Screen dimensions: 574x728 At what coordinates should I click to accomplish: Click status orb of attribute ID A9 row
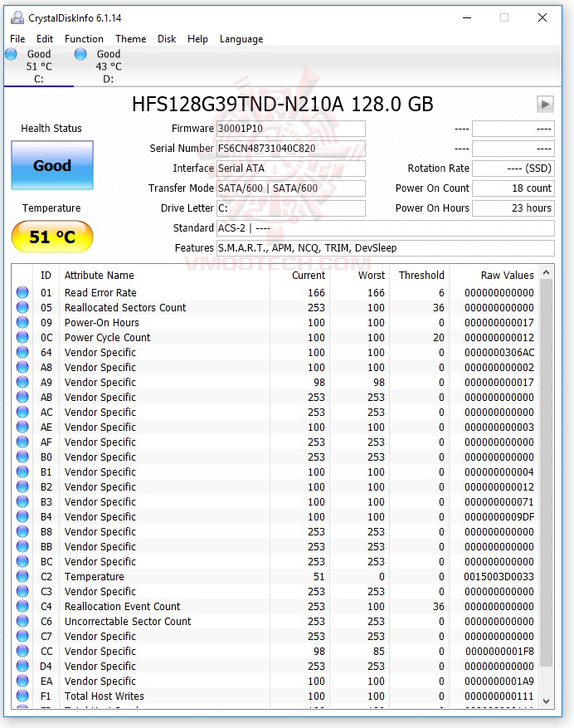click(22, 382)
